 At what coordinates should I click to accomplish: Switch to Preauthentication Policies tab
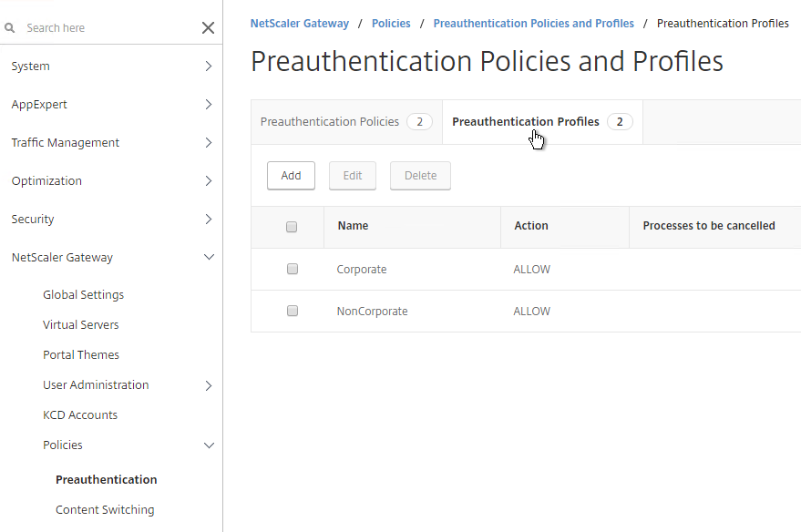(x=346, y=121)
